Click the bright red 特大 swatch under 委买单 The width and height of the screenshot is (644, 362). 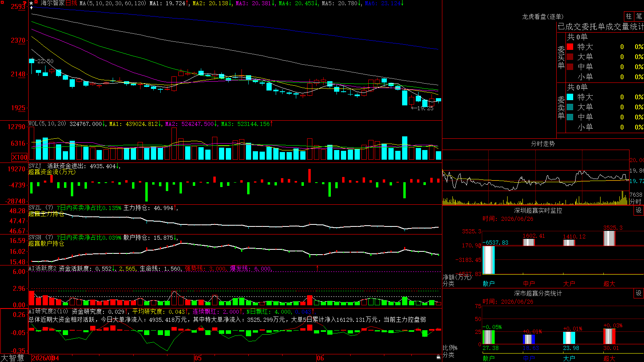pos(570,47)
